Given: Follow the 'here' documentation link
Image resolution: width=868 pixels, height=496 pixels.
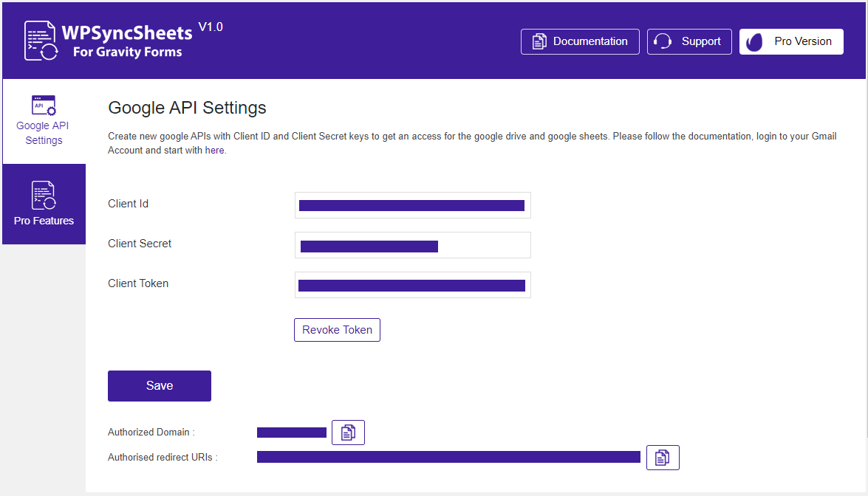Looking at the screenshot, I should 214,151.
